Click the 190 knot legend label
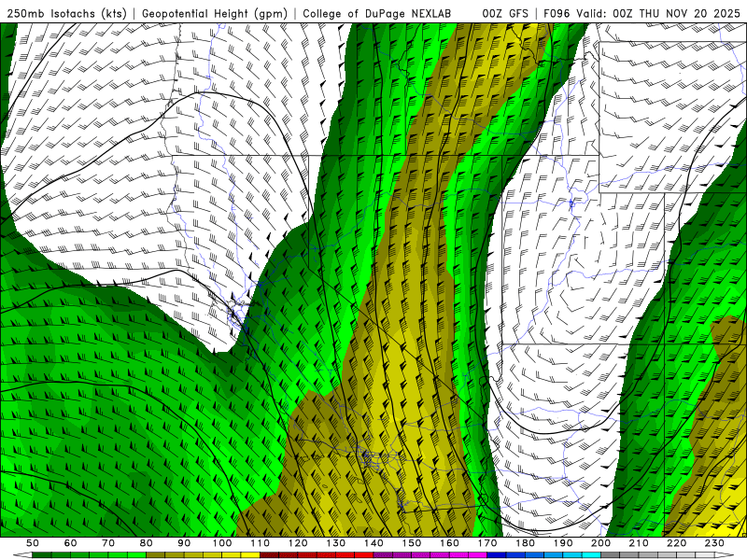Screen dimensions: 747x560 pyautogui.click(x=563, y=543)
